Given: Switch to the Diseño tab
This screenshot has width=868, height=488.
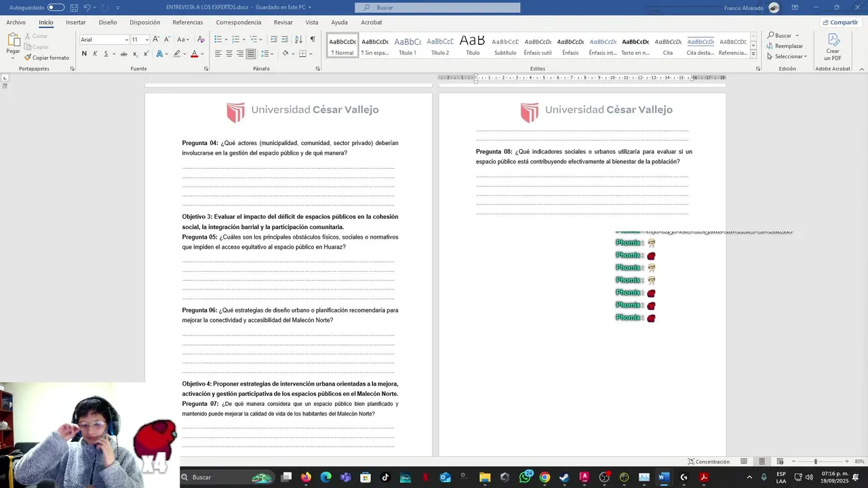Looking at the screenshot, I should pyautogui.click(x=108, y=22).
